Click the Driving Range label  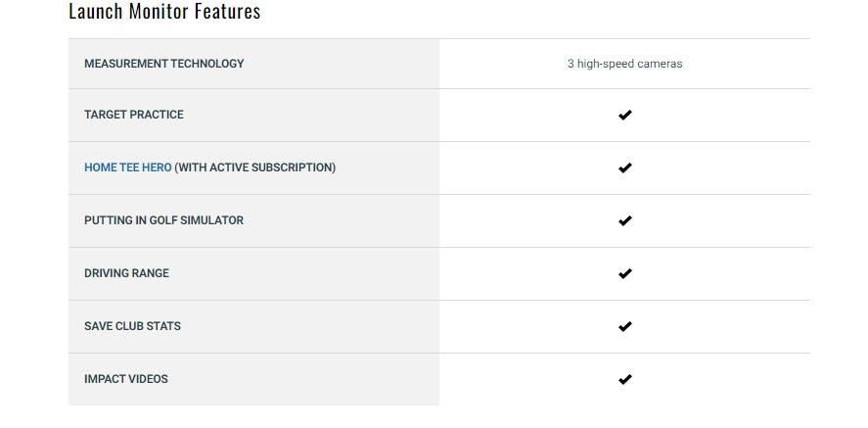point(126,273)
